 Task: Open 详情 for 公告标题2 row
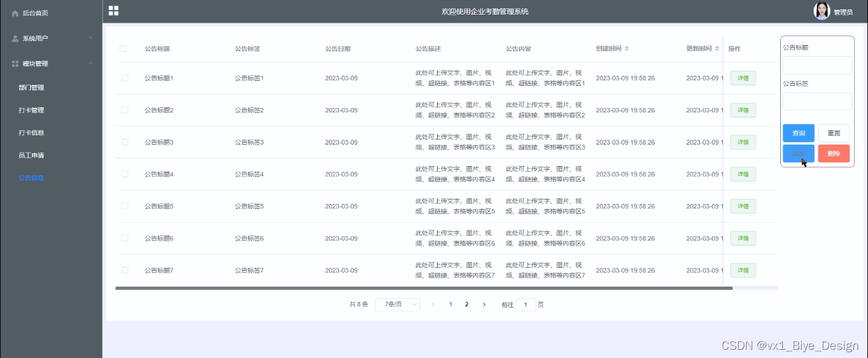point(743,110)
